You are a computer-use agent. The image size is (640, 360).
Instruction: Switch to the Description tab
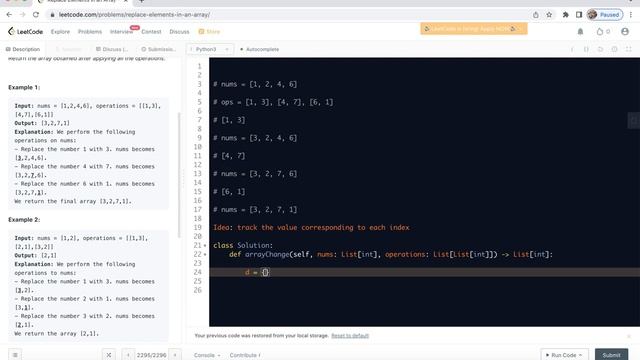click(23, 49)
